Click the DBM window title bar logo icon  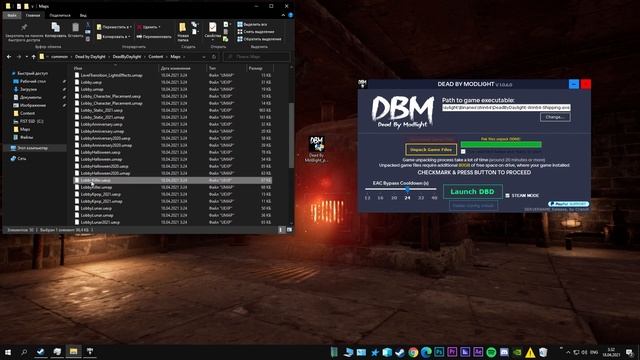point(362,84)
